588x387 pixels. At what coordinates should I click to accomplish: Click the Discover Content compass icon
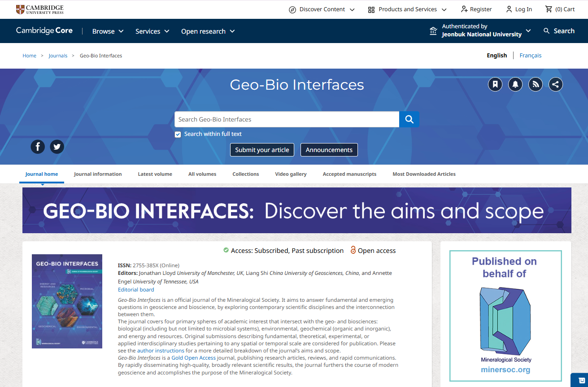292,9
